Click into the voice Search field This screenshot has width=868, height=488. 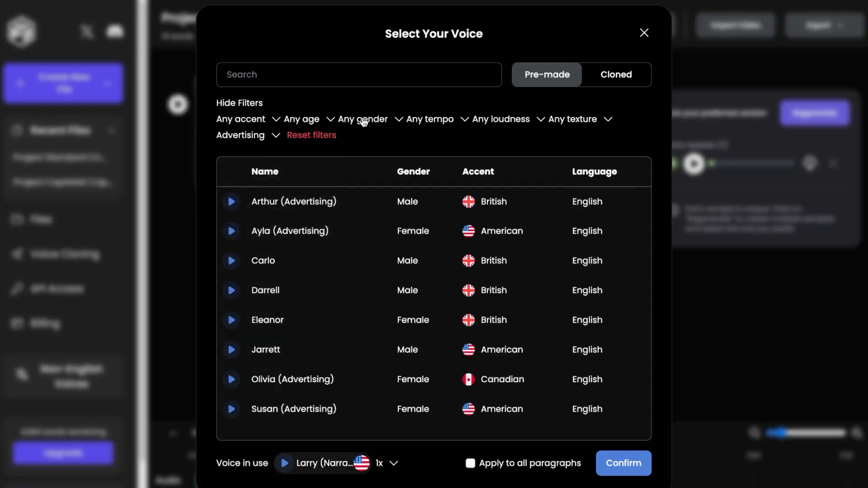tap(359, 75)
